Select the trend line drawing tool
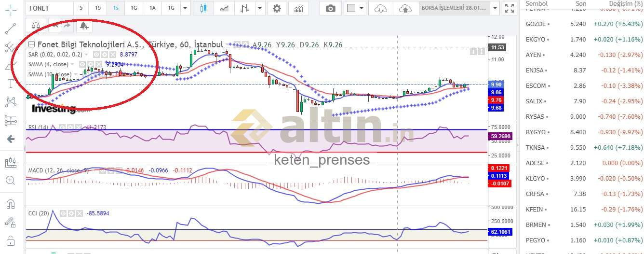The width and height of the screenshot is (644, 254). (x=10, y=28)
